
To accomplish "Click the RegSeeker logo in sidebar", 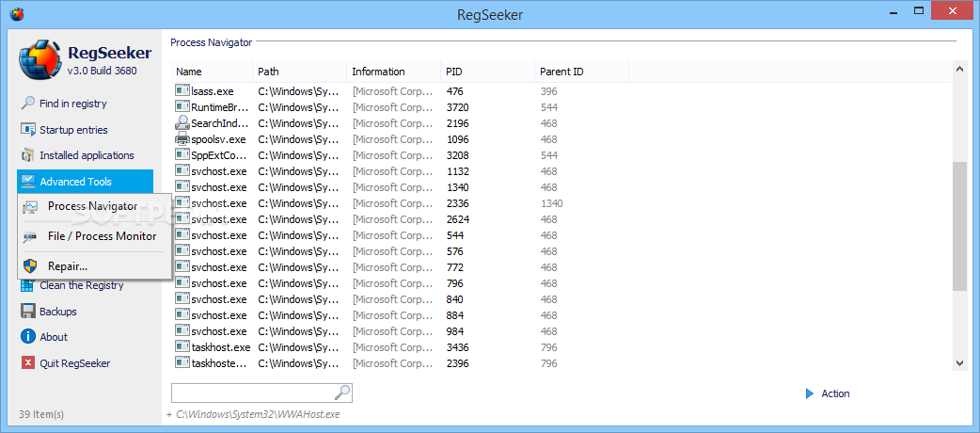I will tap(40, 61).
